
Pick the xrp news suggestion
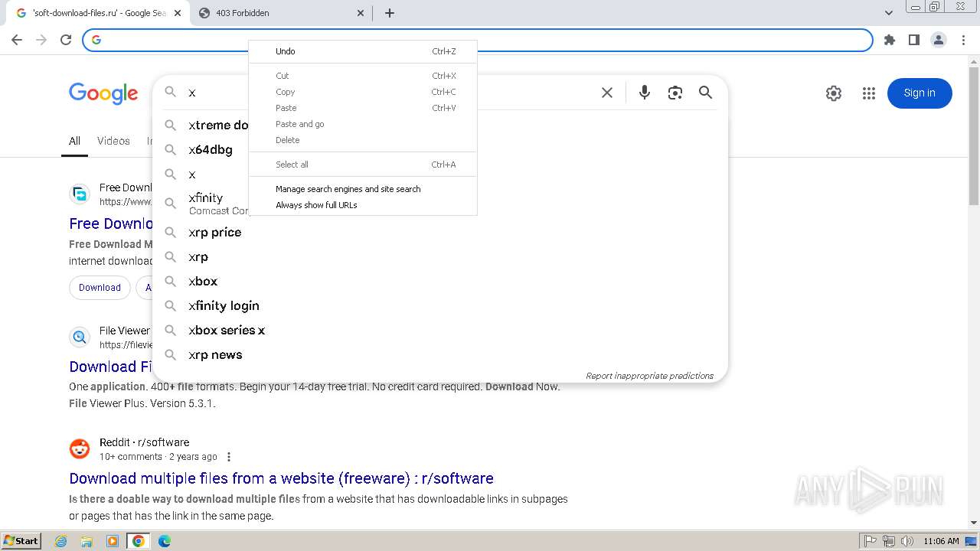pyautogui.click(x=440, y=355)
